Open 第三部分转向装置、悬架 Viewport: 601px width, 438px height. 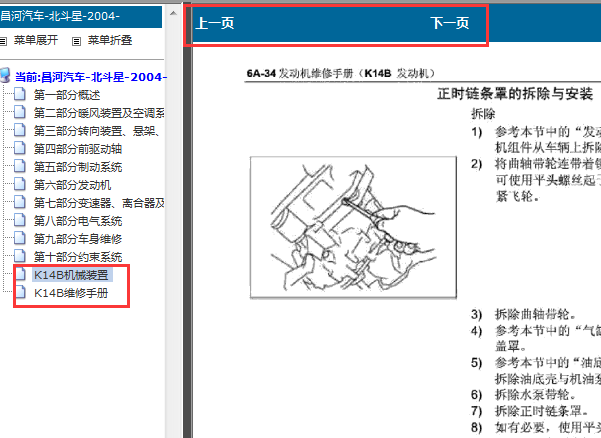point(97,131)
